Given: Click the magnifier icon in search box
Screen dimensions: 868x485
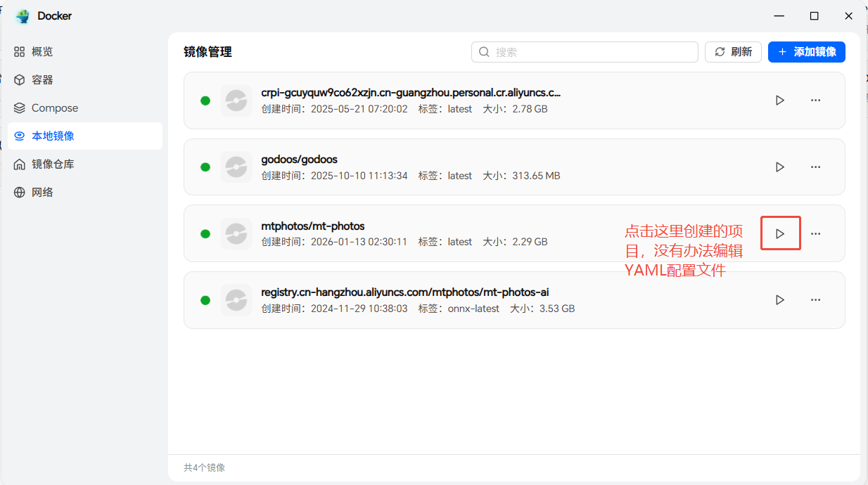Looking at the screenshot, I should click(484, 52).
